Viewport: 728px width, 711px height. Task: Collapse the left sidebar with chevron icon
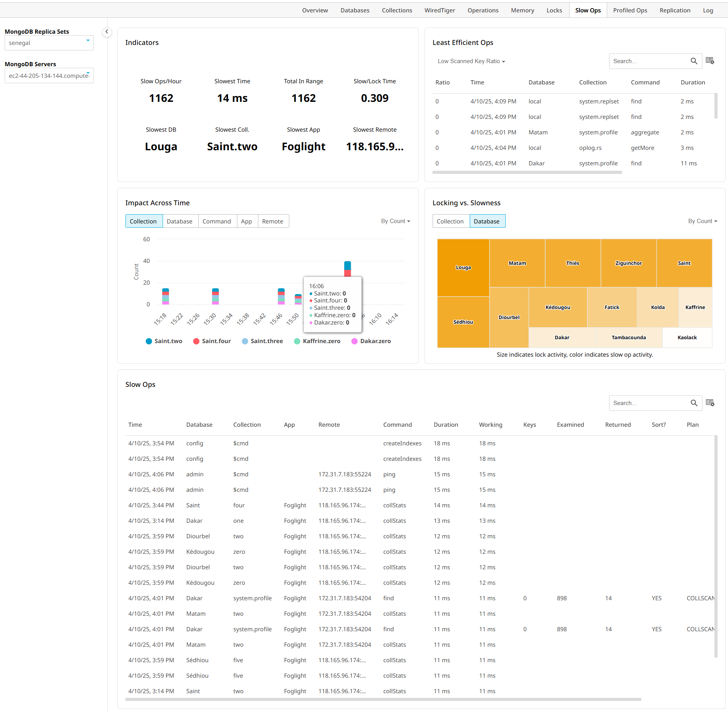pos(106,32)
